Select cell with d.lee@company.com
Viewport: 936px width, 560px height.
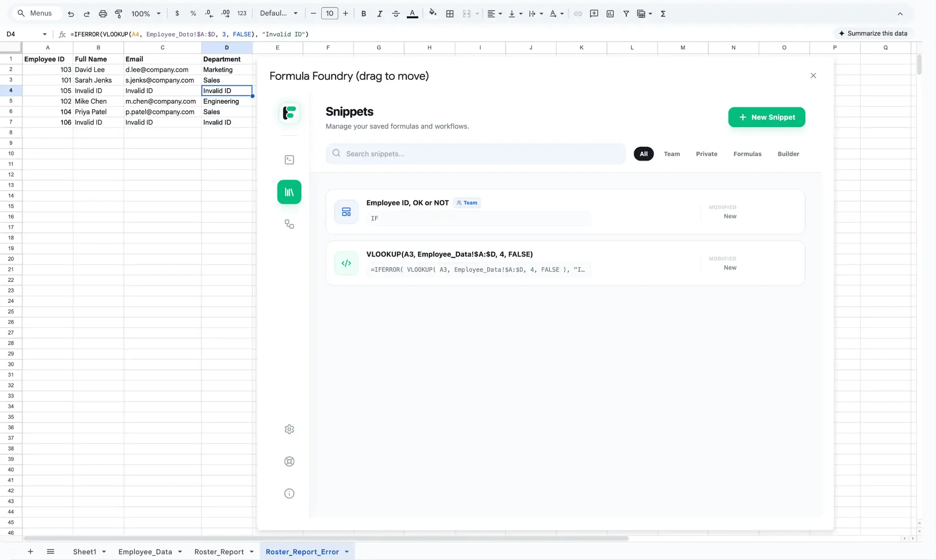tap(162, 70)
